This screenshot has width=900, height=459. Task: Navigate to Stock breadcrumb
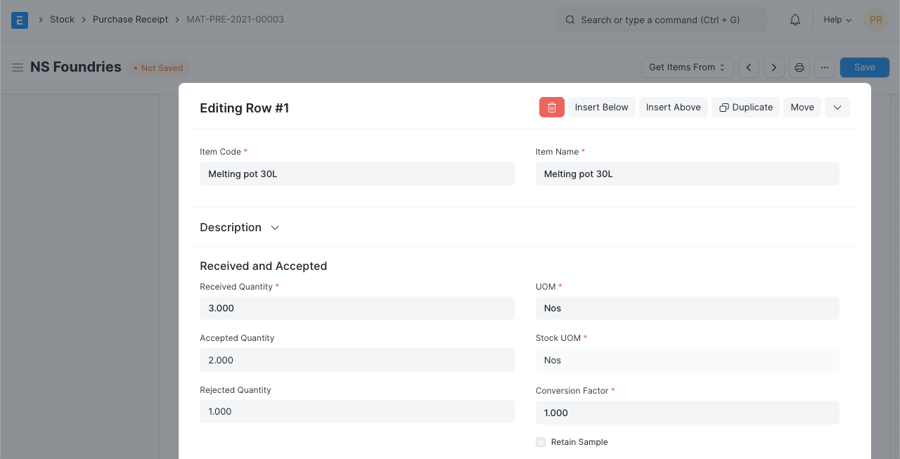tap(62, 19)
